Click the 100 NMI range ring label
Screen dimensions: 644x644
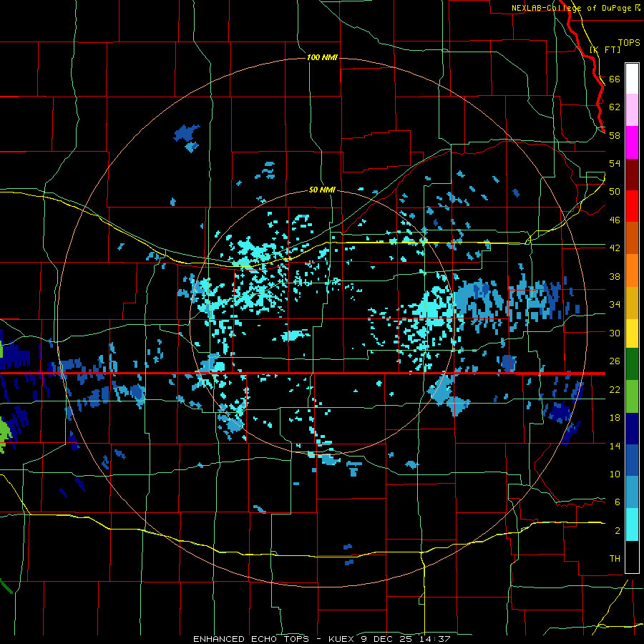322,57
